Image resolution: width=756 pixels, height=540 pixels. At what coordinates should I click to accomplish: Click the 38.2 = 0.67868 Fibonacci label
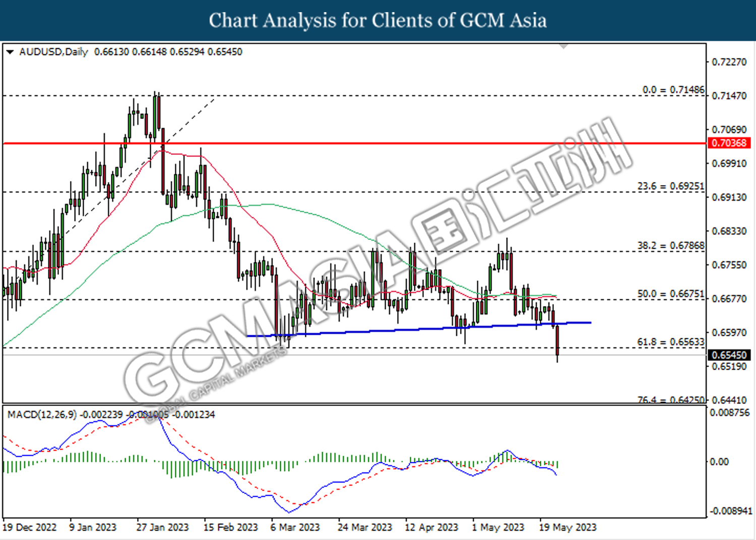coord(671,246)
